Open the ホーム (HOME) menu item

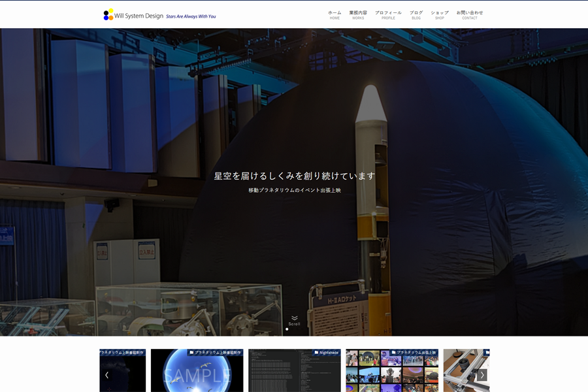tap(335, 14)
